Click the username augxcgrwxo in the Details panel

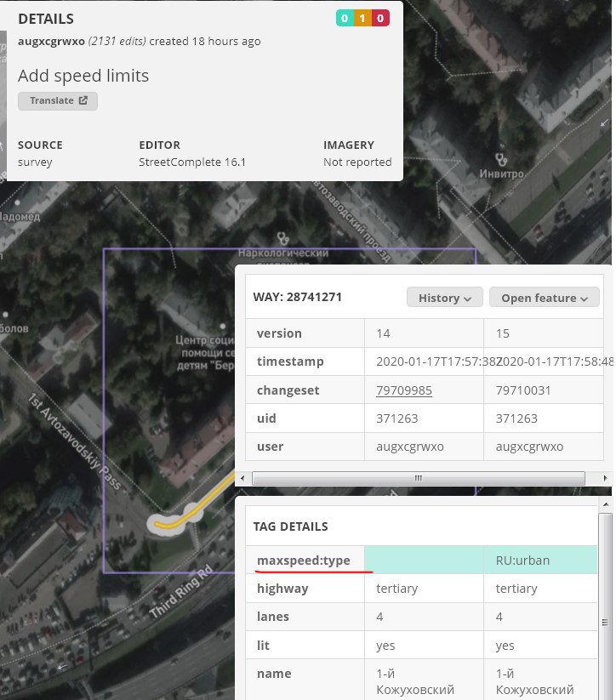coord(51,41)
